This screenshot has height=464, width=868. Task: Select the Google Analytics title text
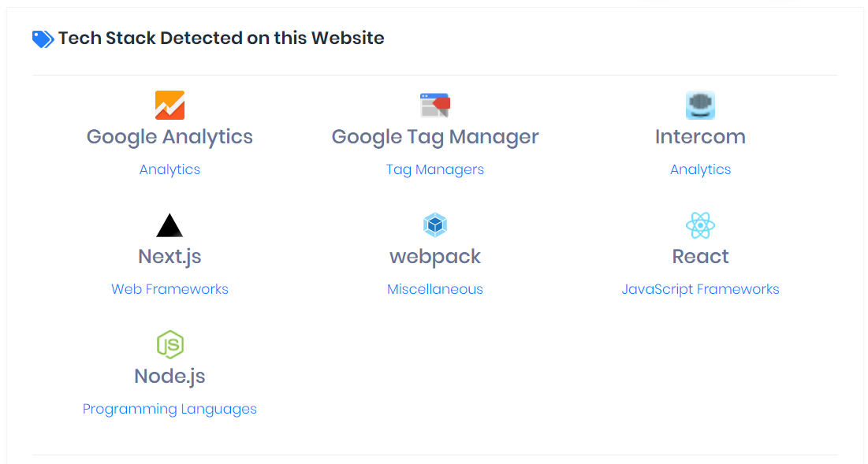170,136
